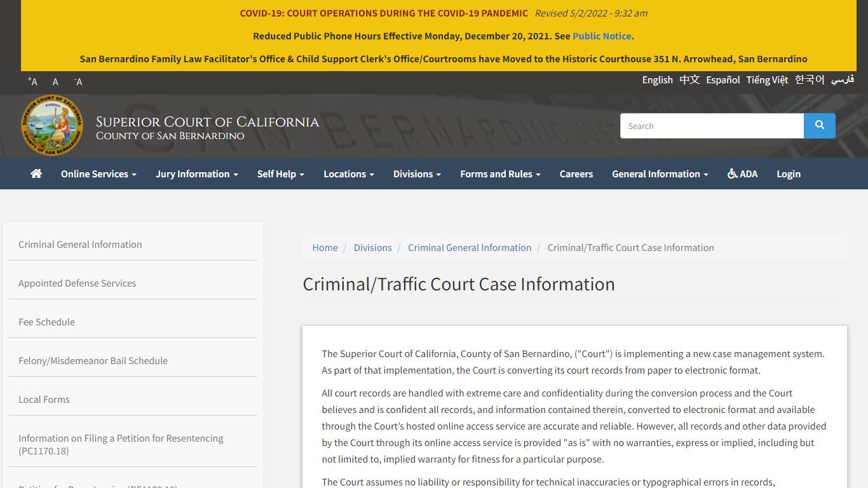Click the Criminal/Traffic Court Case Information heading
Screen dimensions: 868x488
(459, 283)
